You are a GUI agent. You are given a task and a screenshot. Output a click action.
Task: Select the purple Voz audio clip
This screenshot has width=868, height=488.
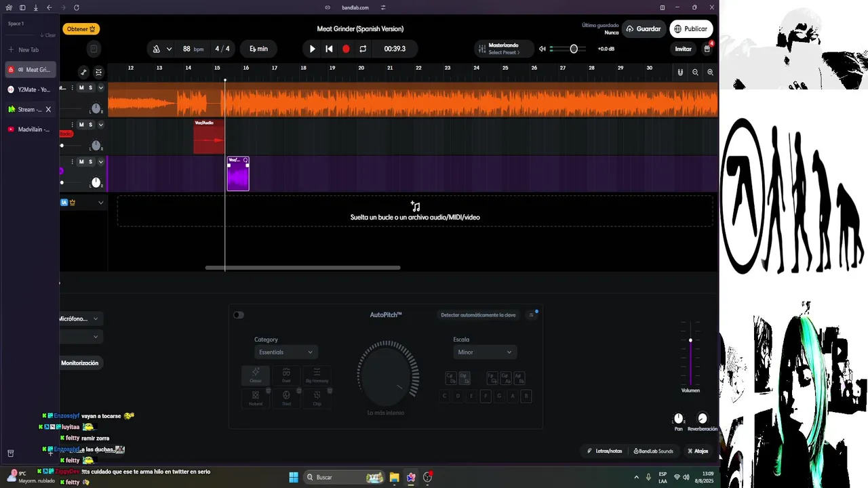pyautogui.click(x=238, y=174)
